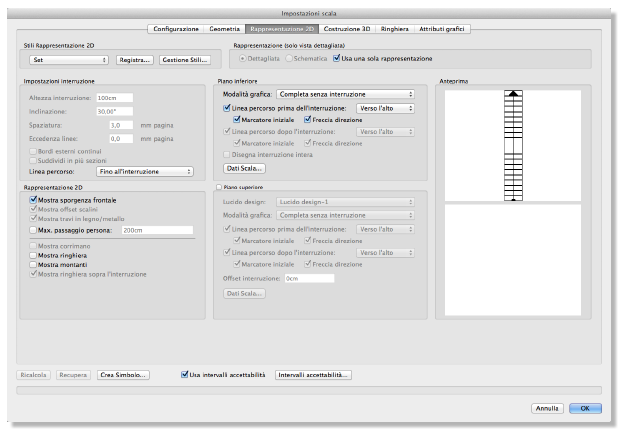Toggle Mostra offset scalini checkbox
The width and height of the screenshot is (624, 436).
pos(33,209)
